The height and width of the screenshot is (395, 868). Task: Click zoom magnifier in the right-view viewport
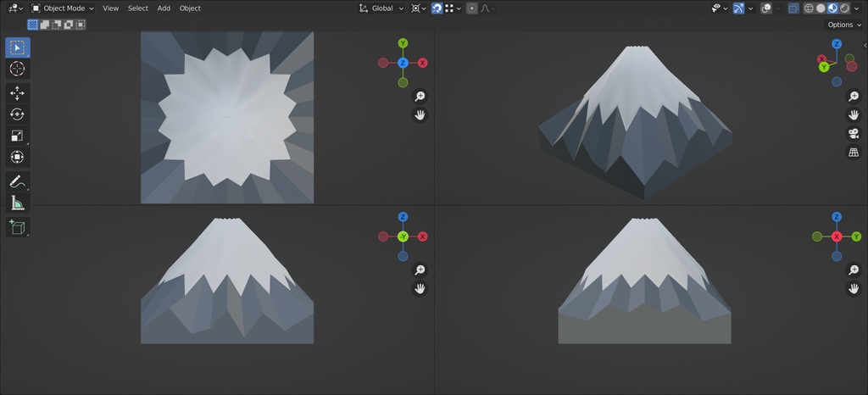854,270
